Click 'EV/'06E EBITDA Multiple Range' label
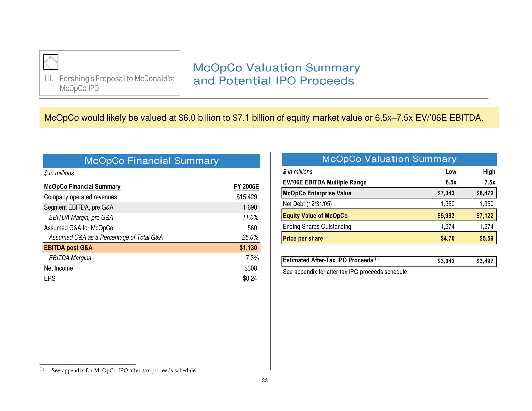The height and width of the screenshot is (411, 532). pyautogui.click(x=325, y=182)
